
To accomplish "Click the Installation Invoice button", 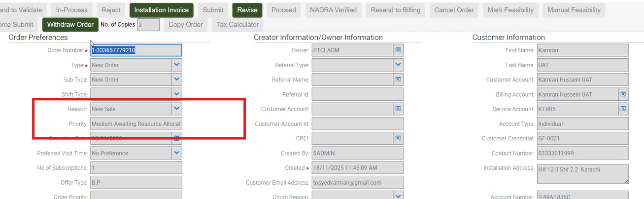I will coord(162,10).
